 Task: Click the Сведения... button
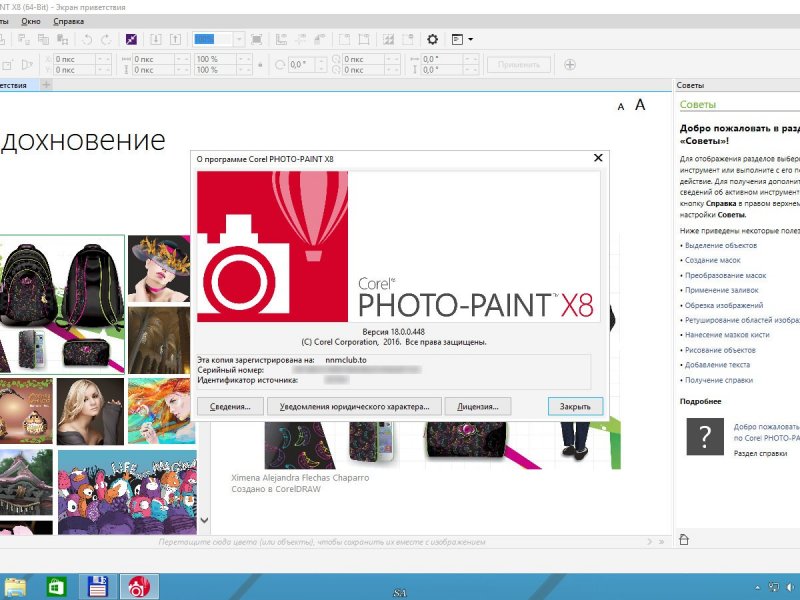[230, 407]
